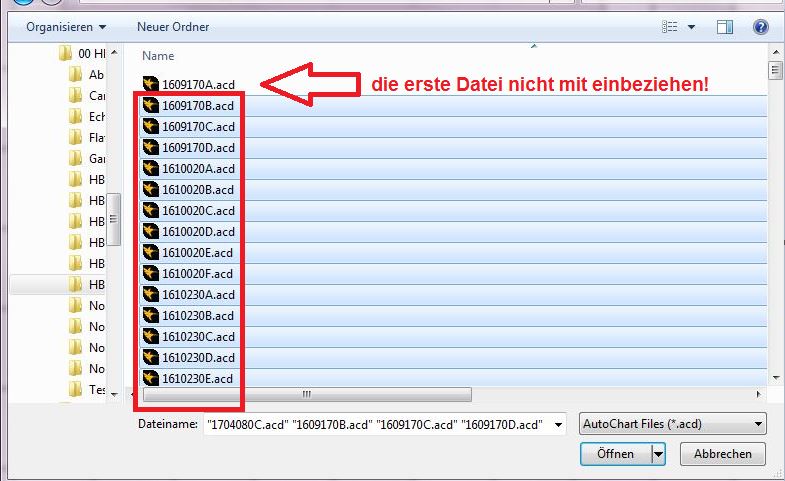785x481 pixels.
Task: Expand the AutoChart Files type dropdown
Action: tap(672, 424)
